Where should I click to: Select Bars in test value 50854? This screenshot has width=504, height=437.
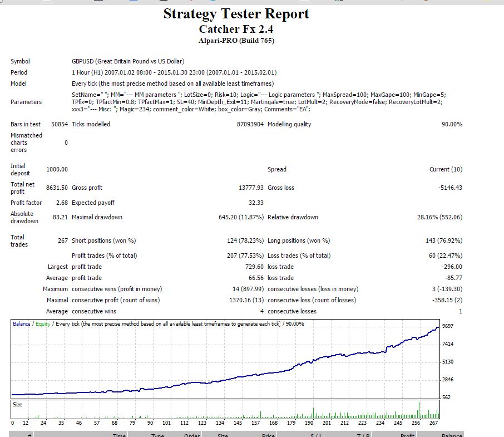60,124
